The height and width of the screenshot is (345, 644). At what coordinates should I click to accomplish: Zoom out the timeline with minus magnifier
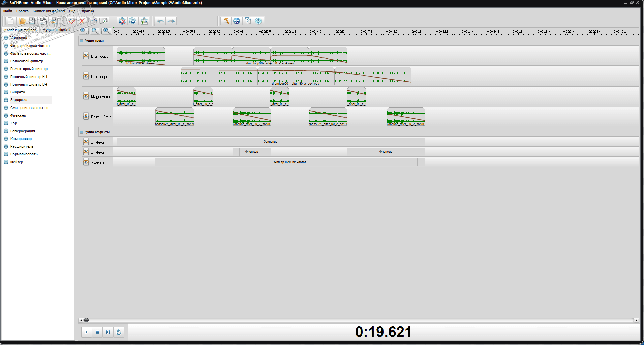pos(95,31)
